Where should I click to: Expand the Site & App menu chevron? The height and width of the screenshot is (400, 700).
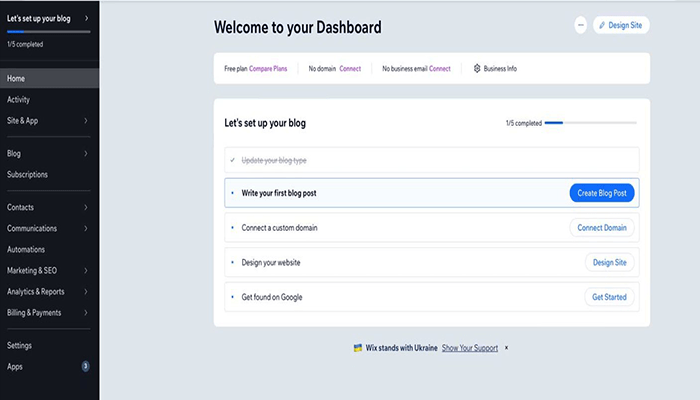[x=86, y=121]
